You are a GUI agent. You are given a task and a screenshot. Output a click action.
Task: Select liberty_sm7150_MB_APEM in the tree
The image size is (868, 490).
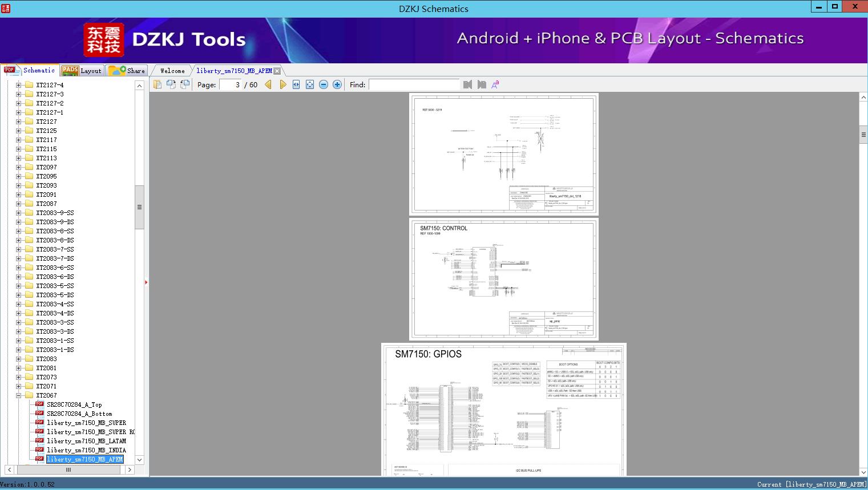84,459
